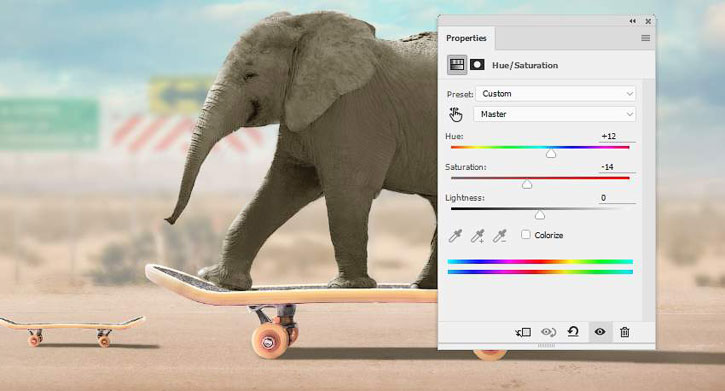Close the Properties panel
Image resolution: width=725 pixels, height=391 pixels.
coord(648,21)
